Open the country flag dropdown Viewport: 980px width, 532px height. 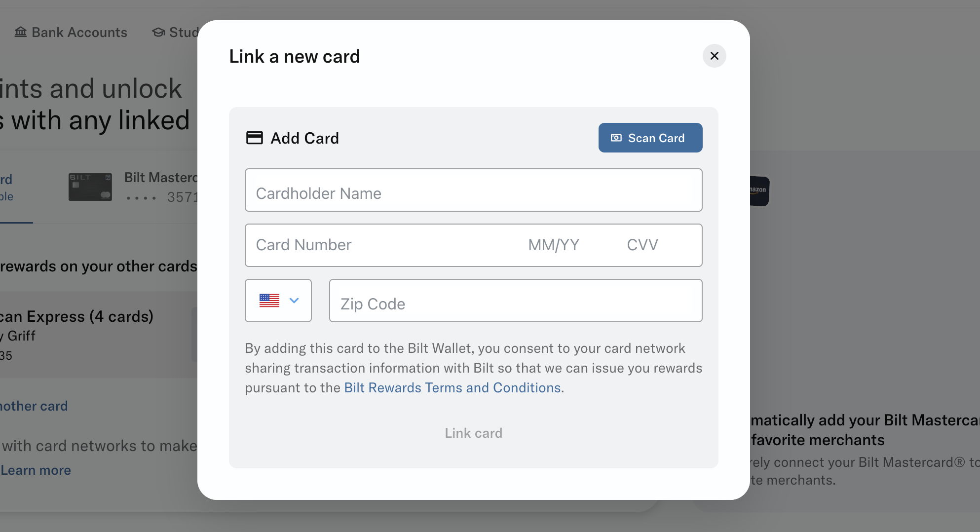tap(294, 301)
